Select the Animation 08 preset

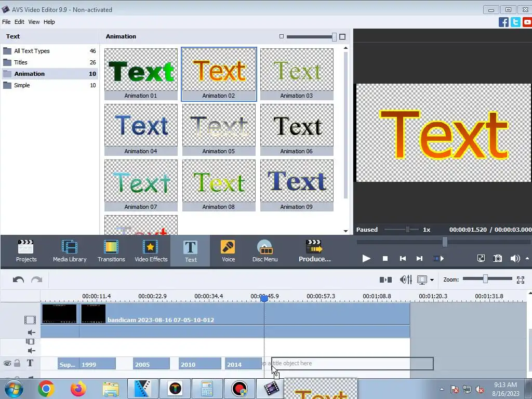tap(219, 185)
